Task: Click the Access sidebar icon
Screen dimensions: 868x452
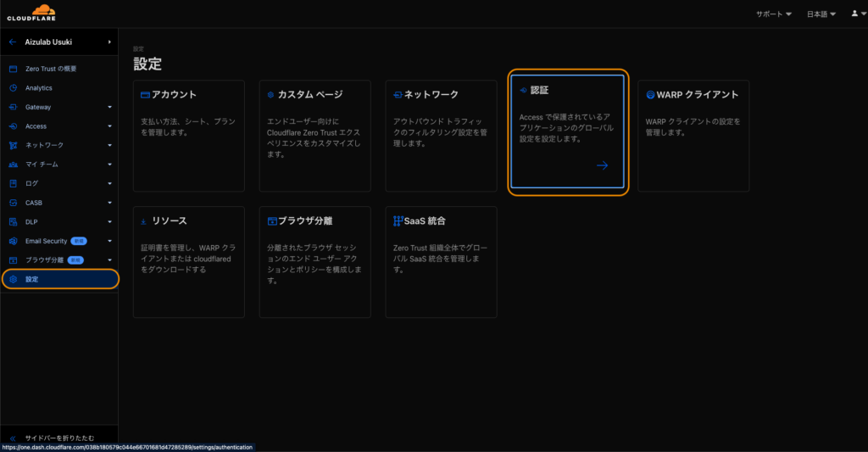Action: click(x=14, y=126)
